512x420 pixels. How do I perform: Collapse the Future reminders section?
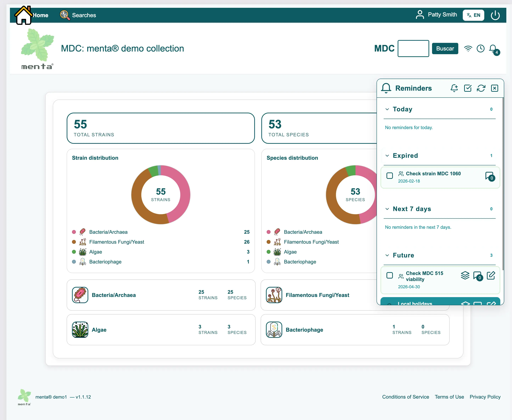click(387, 255)
